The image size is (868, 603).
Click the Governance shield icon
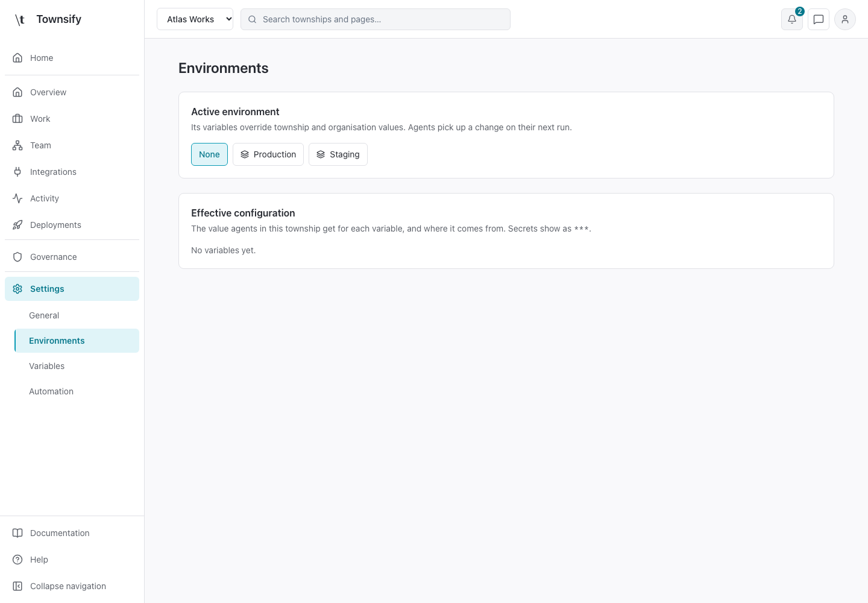point(17,257)
